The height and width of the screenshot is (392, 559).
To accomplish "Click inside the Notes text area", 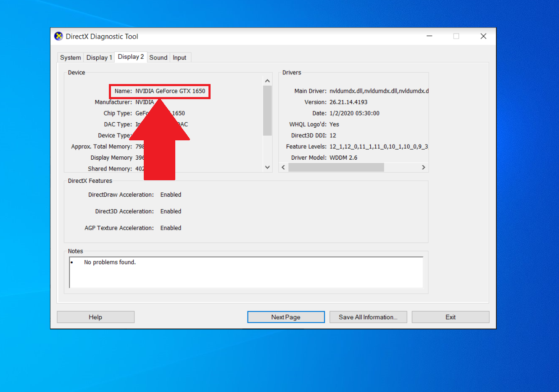I will [246, 272].
